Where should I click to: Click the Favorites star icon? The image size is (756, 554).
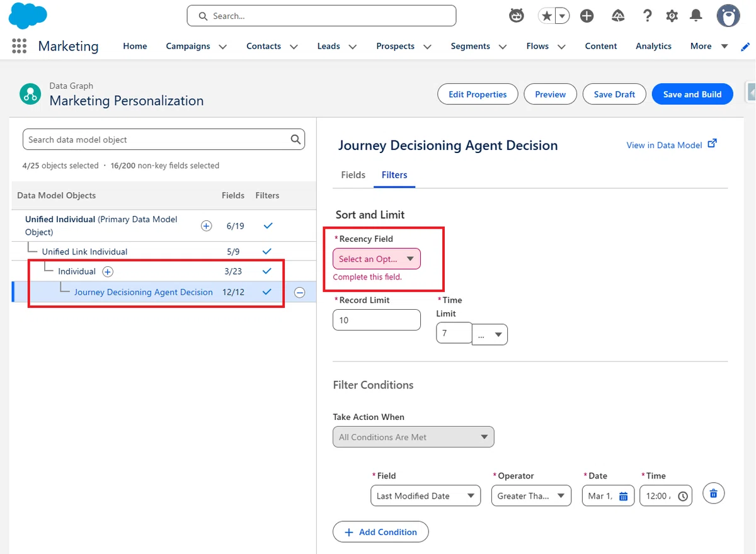[546, 16]
